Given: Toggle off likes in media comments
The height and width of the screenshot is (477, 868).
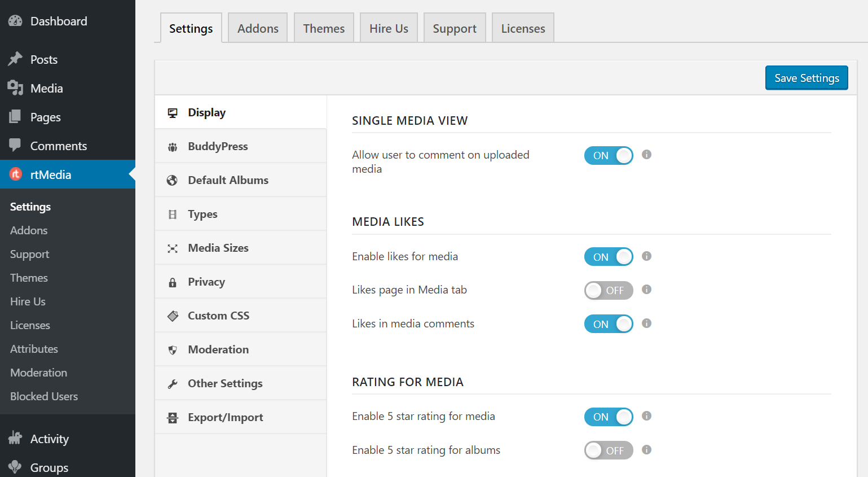Looking at the screenshot, I should [x=609, y=323].
